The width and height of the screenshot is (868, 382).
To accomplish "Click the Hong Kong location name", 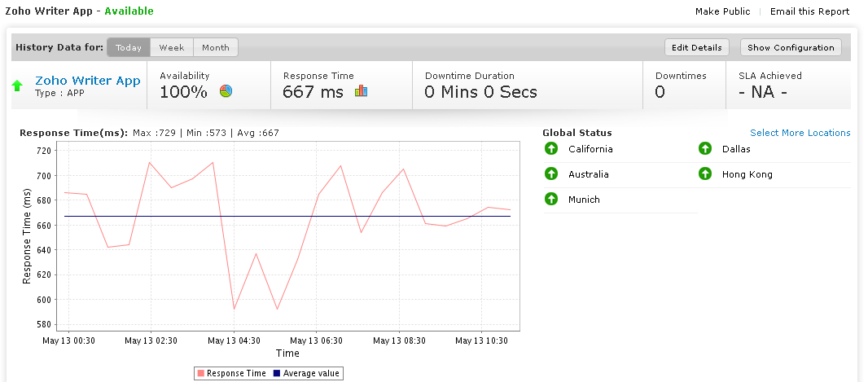I will pos(747,174).
